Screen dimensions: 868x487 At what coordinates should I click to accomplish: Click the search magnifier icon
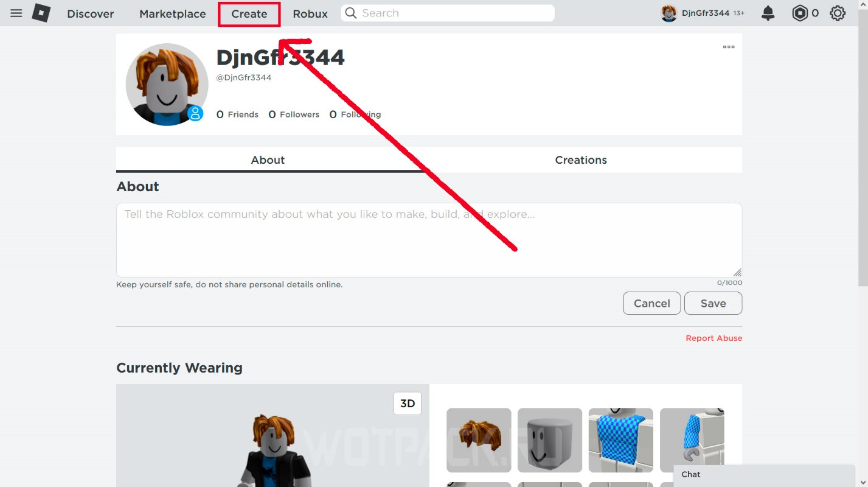(351, 13)
